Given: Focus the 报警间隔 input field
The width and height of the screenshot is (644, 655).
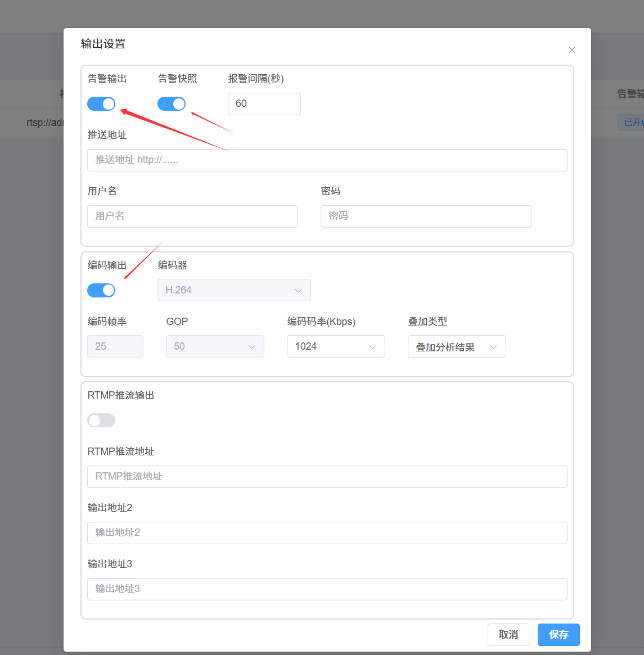Looking at the screenshot, I should (x=264, y=104).
